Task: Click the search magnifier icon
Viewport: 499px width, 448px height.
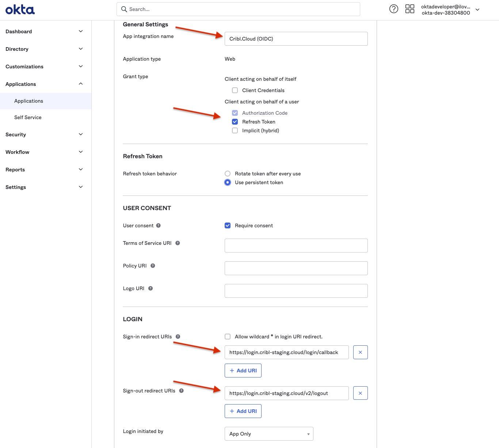Action: 124,9
